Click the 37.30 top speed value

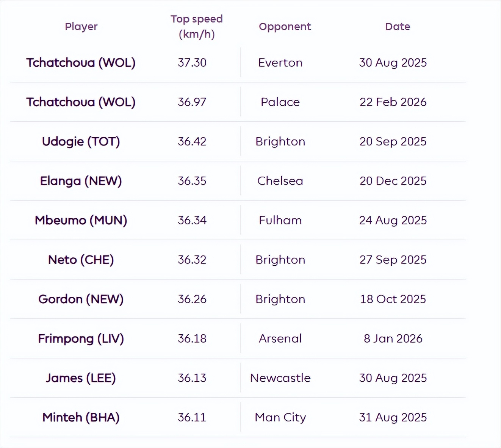(x=192, y=63)
